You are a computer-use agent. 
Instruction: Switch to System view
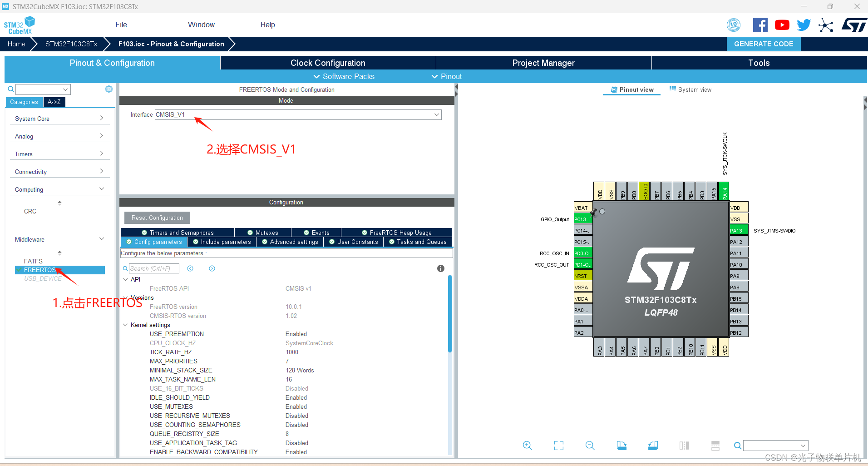coord(690,89)
